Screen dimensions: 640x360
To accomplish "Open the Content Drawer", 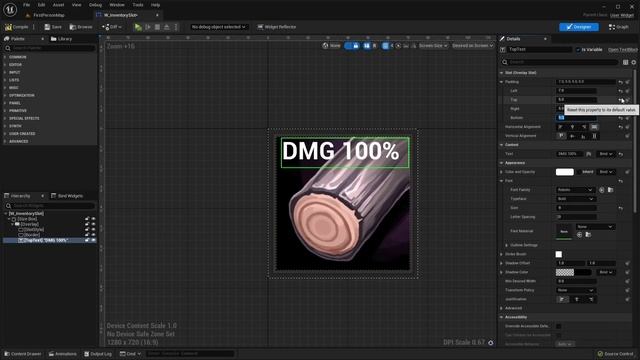I will (x=23, y=354).
